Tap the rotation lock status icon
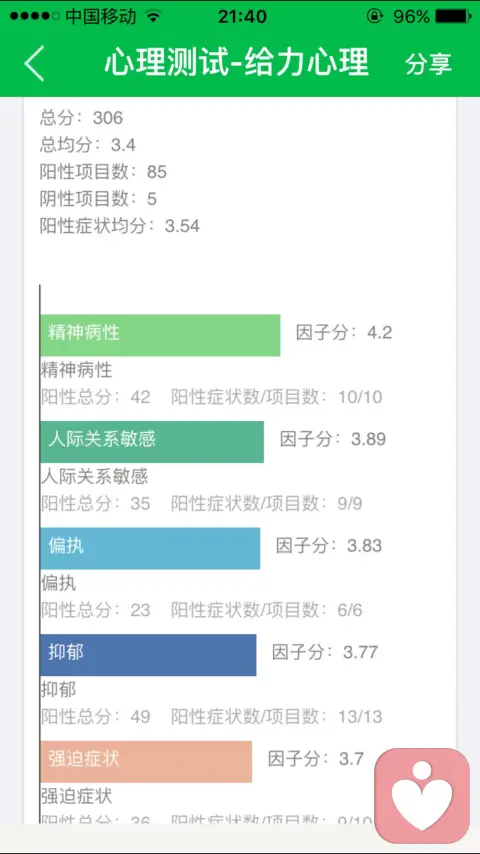The image size is (480, 854). point(374,16)
